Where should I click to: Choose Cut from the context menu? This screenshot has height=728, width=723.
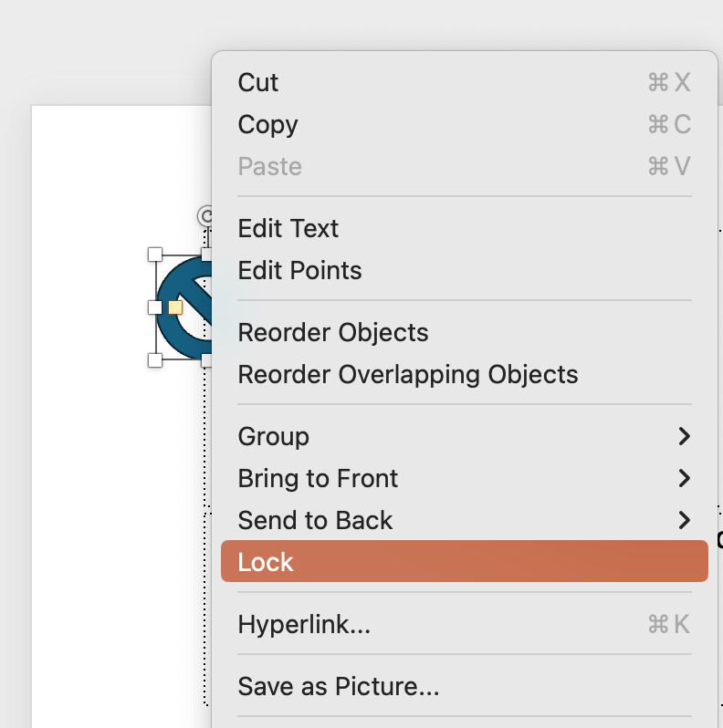click(258, 83)
